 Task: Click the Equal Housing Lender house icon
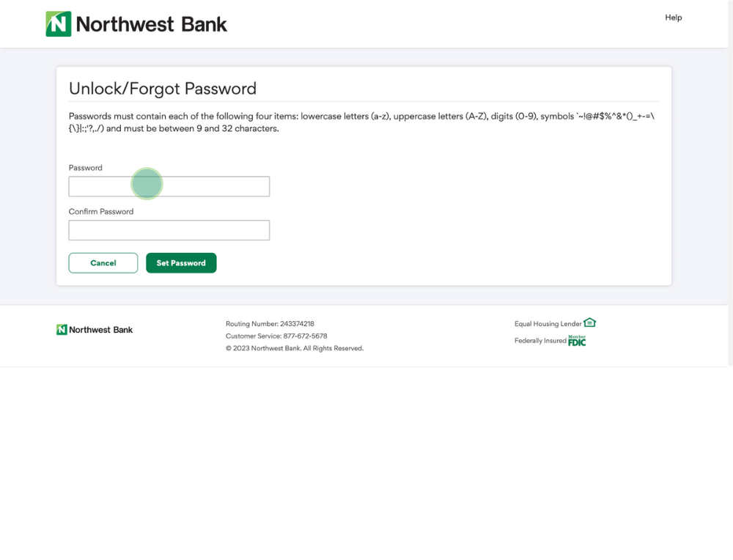(590, 323)
